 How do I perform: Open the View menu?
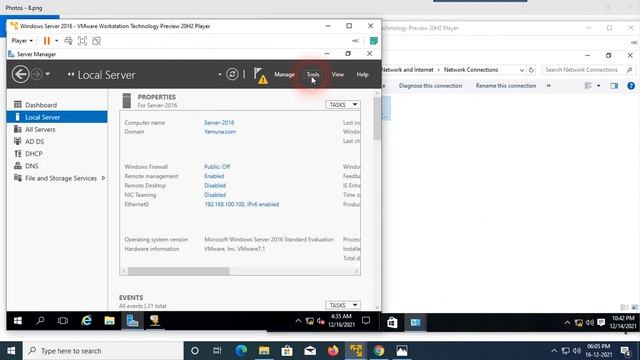(x=338, y=75)
